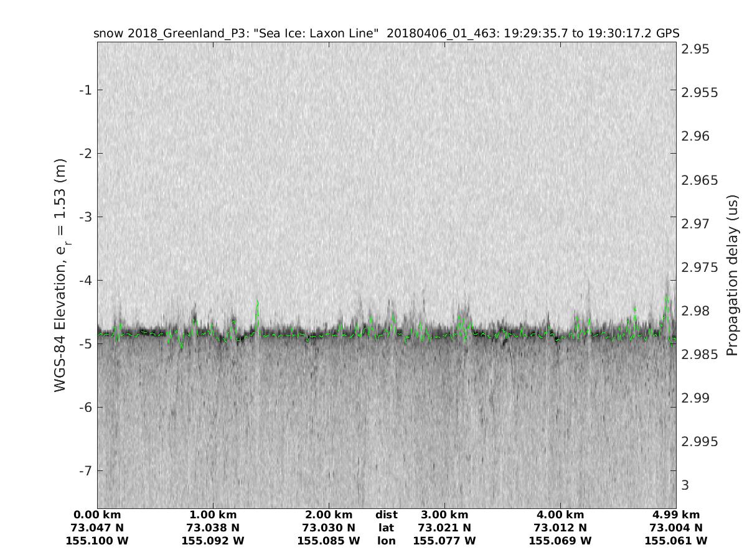Screen dimensions: 747x560
Task: Click the 'dist' legend text below the axis
Action: coord(387,515)
